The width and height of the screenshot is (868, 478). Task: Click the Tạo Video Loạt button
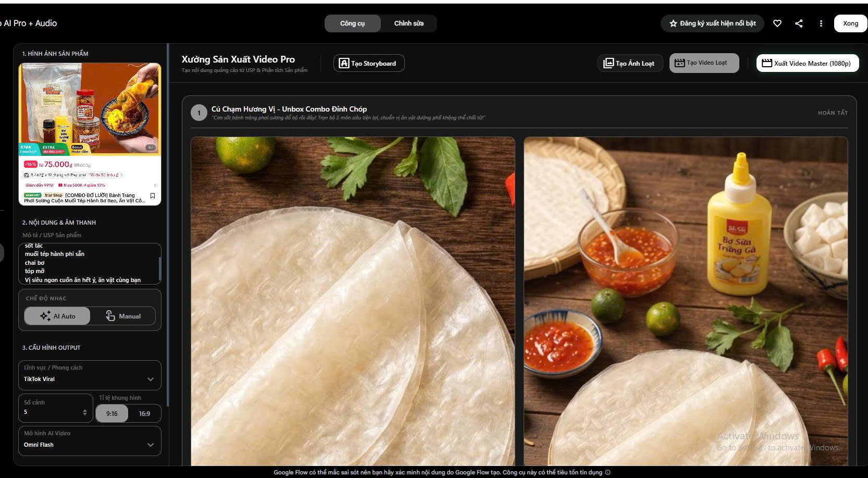[704, 63]
